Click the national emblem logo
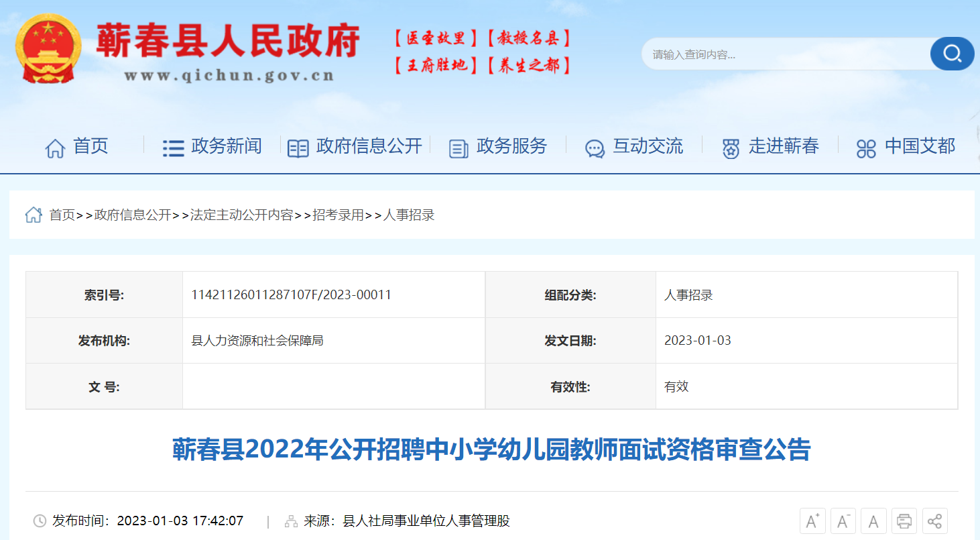 point(48,48)
